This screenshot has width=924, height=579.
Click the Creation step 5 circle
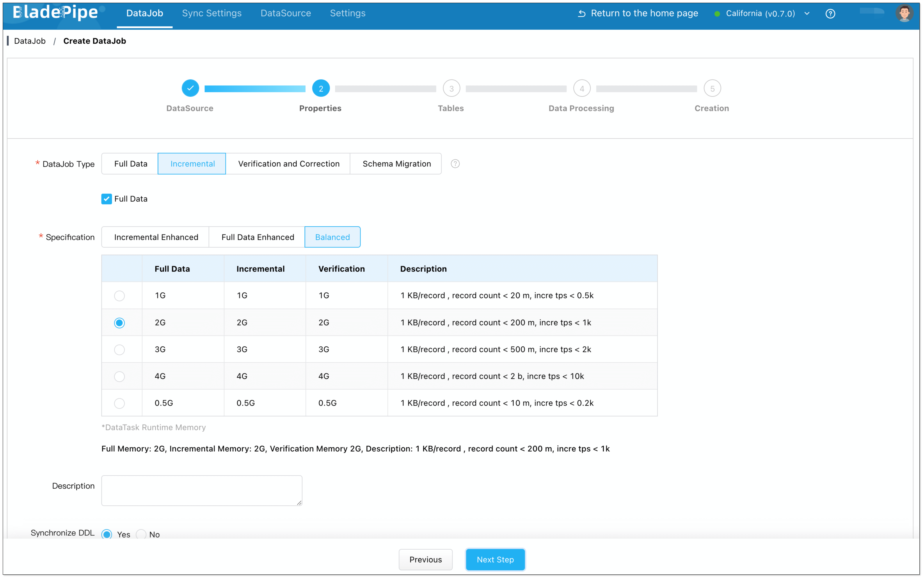(712, 89)
